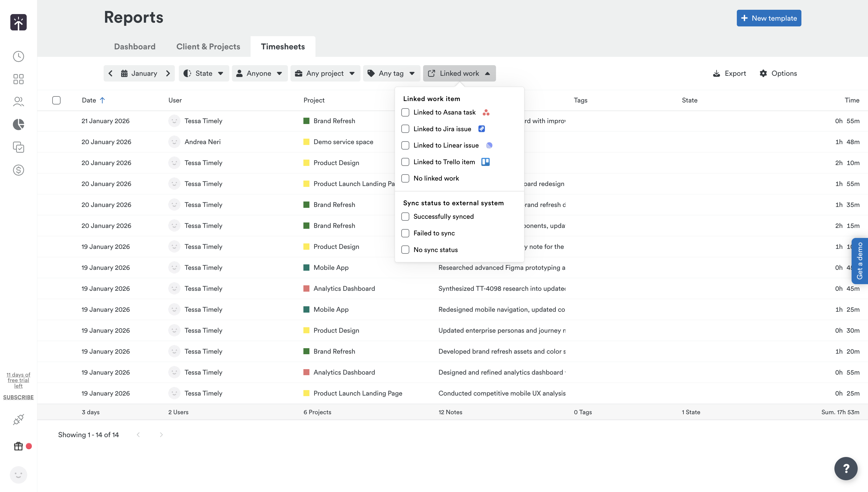Click the SUBSCRIBE link in sidebar
Screen dimensions: 868x492
[x=18, y=397]
